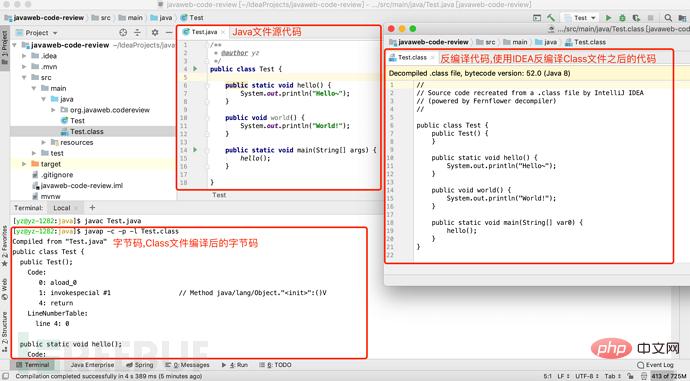The image size is (690, 381).
Task: Select mvnw file in Project tree
Action: click(x=46, y=196)
